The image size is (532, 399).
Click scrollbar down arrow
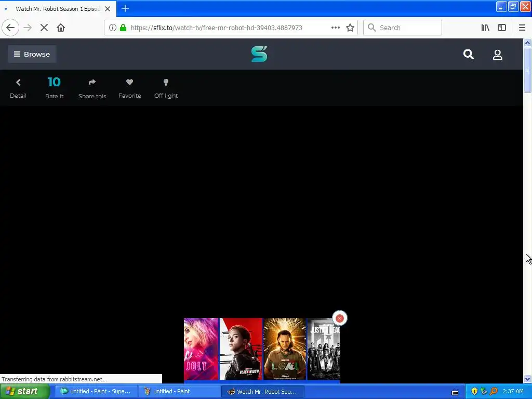pyautogui.click(x=527, y=379)
